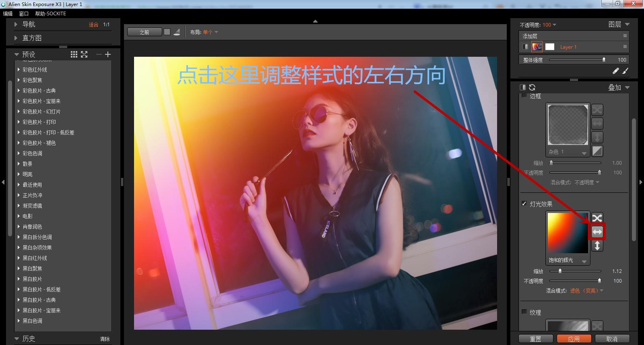Viewport: 644px width, 345px height.
Task: Uncheck the 灯光效果 checkbox
Action: coord(524,204)
